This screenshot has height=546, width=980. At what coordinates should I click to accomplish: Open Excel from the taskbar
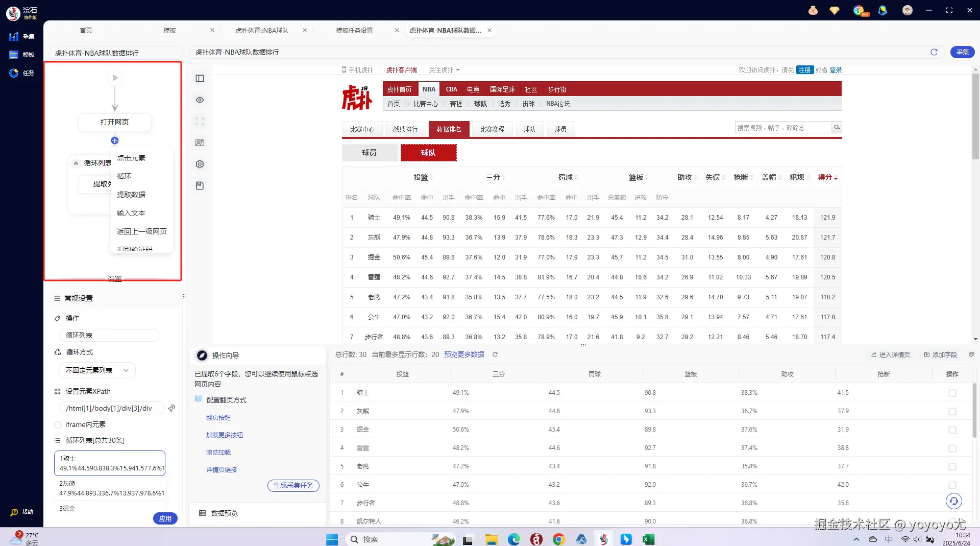(x=648, y=539)
